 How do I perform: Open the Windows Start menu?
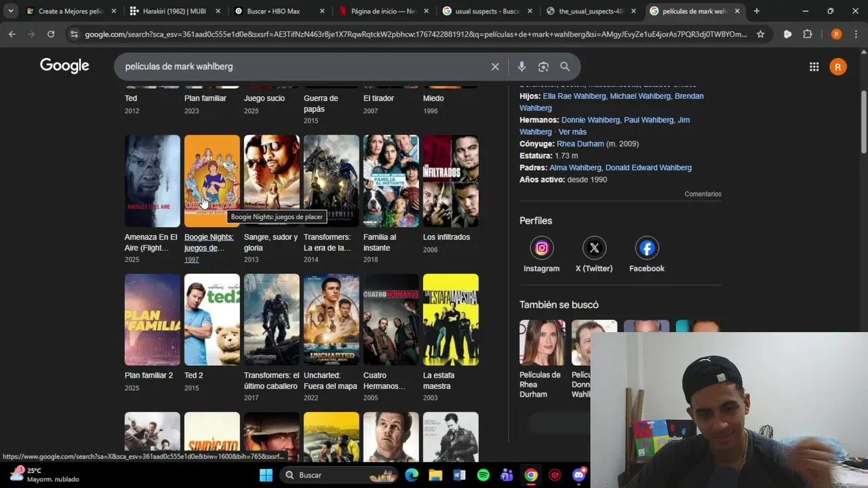(x=266, y=475)
